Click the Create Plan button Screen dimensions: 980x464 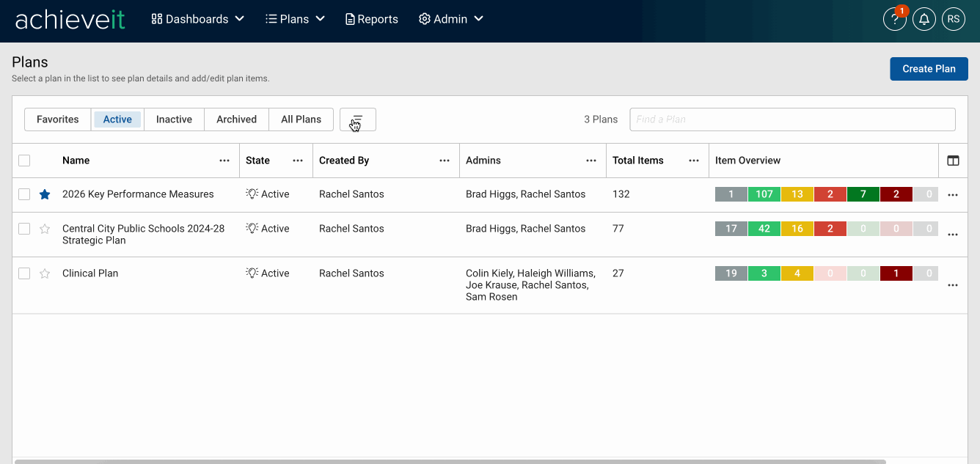click(x=929, y=69)
